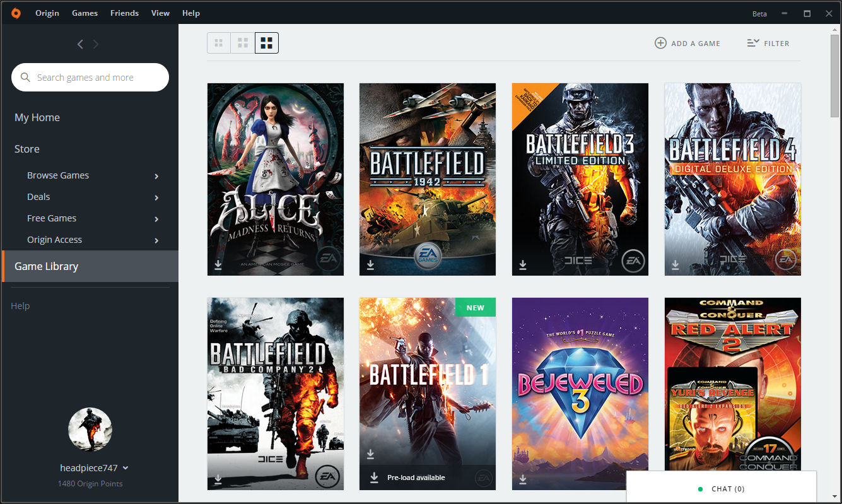Open the CHAT (0) bar

[x=722, y=488]
